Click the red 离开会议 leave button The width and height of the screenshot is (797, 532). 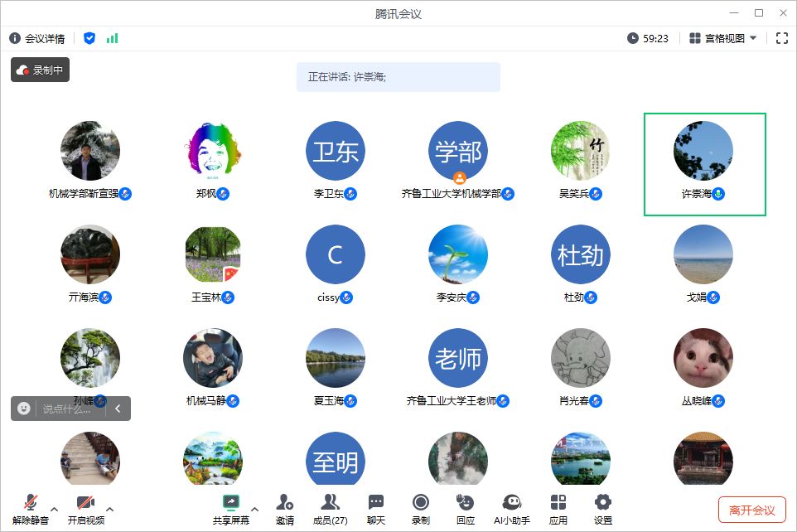tap(751, 510)
